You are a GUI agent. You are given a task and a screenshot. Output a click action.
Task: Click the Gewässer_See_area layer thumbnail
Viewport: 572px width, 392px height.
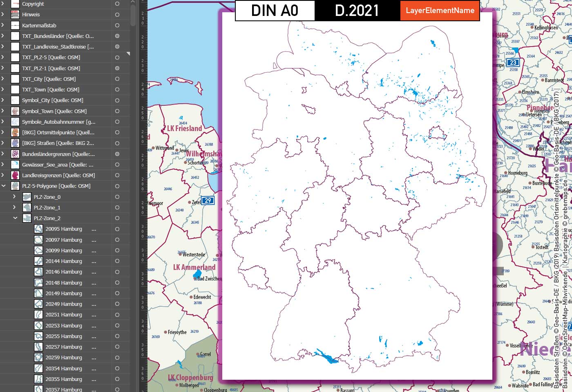click(x=15, y=165)
